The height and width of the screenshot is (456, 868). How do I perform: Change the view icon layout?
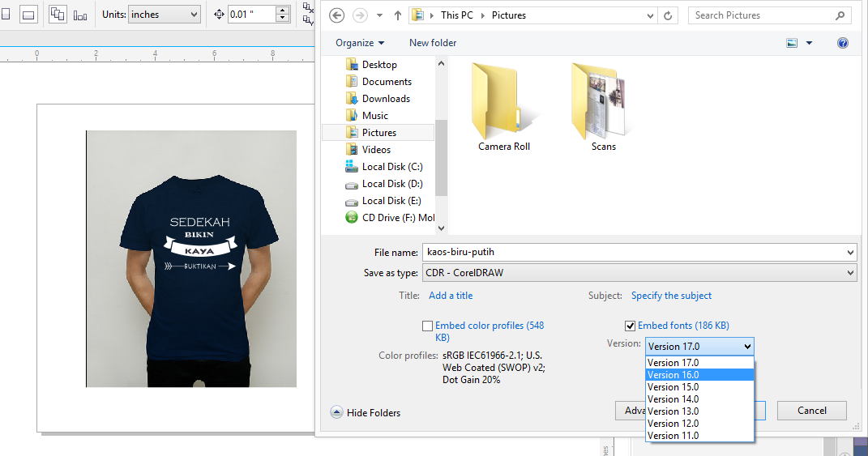[x=792, y=43]
